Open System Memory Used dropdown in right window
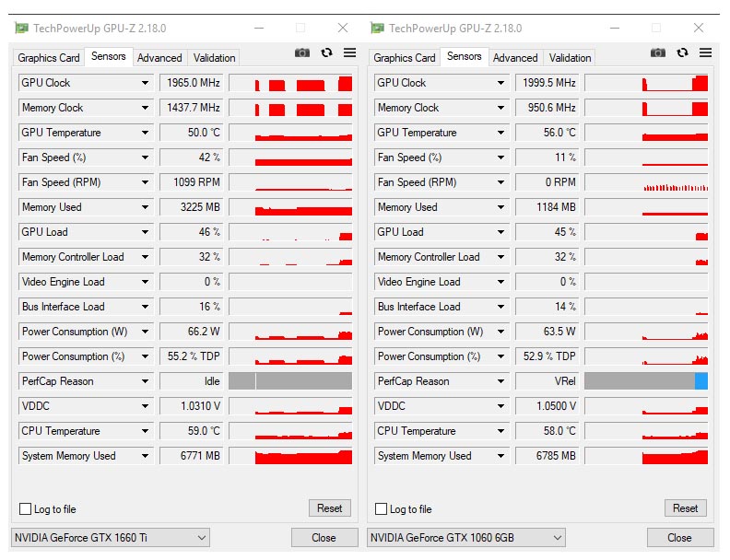Screen dimensions: 730x560 tap(500, 456)
